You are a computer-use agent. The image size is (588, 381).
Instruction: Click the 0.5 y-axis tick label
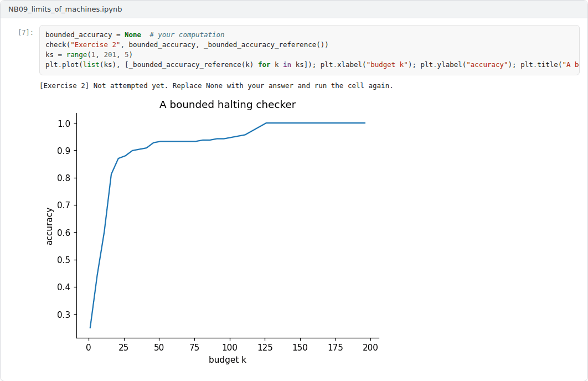click(64, 260)
